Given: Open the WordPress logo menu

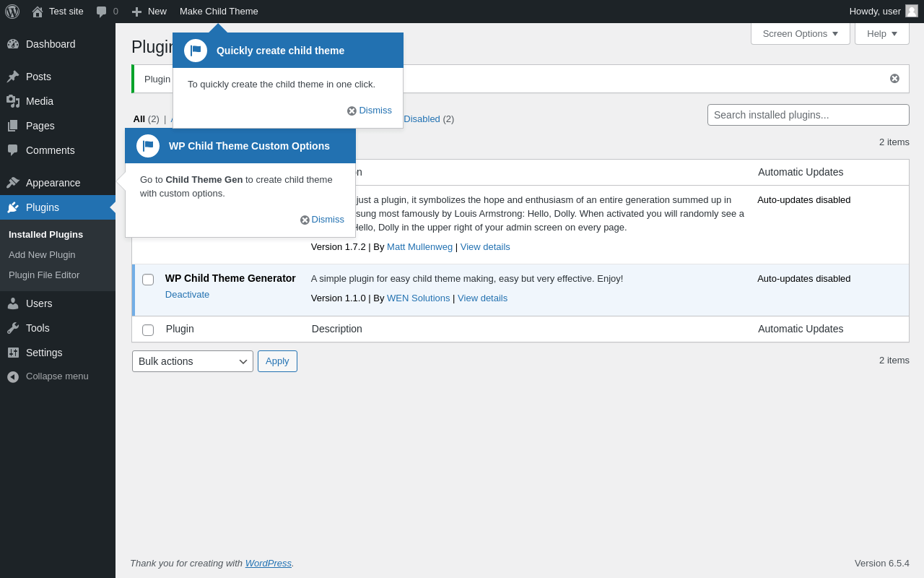Looking at the screenshot, I should 12,12.
